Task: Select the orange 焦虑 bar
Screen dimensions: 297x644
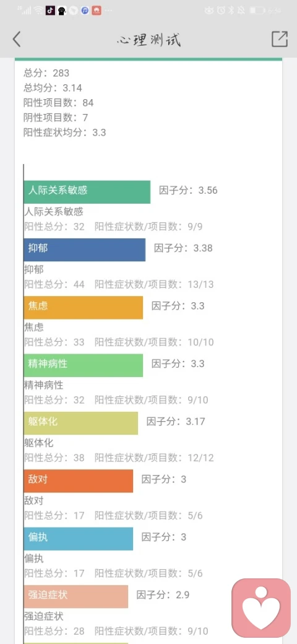Action: pos(84,308)
